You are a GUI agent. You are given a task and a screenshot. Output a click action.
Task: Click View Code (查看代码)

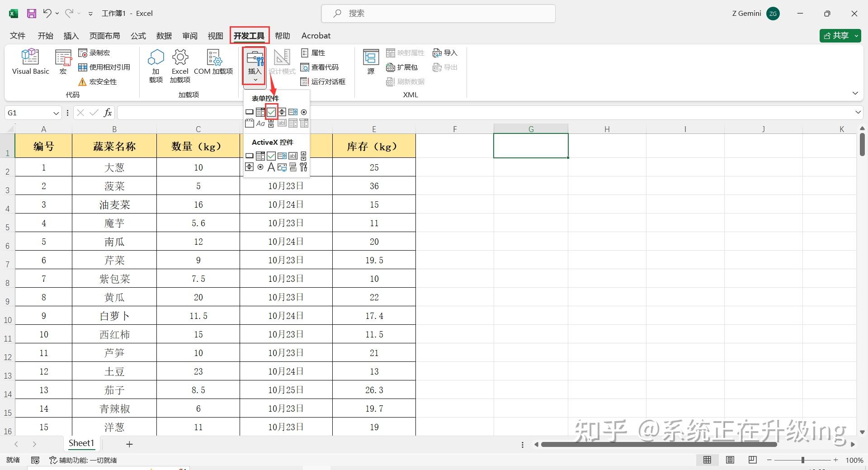[320, 67]
